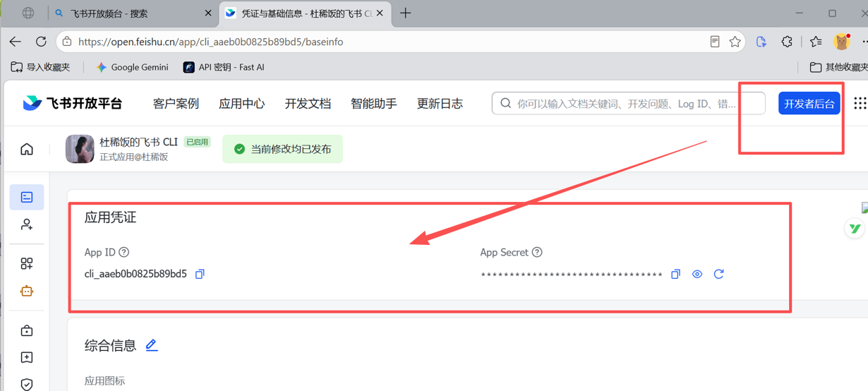Click the app avatar thumbnail

[x=80, y=149]
